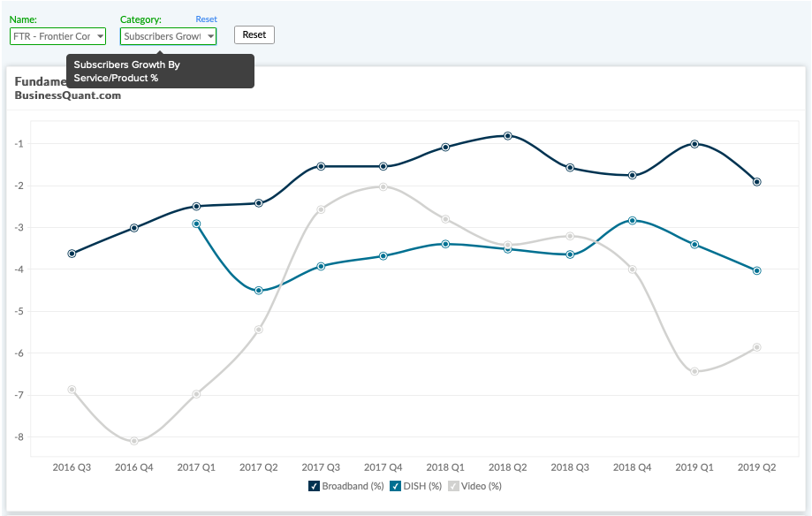Toggle the DISH (%) legend checkbox

tap(396, 486)
